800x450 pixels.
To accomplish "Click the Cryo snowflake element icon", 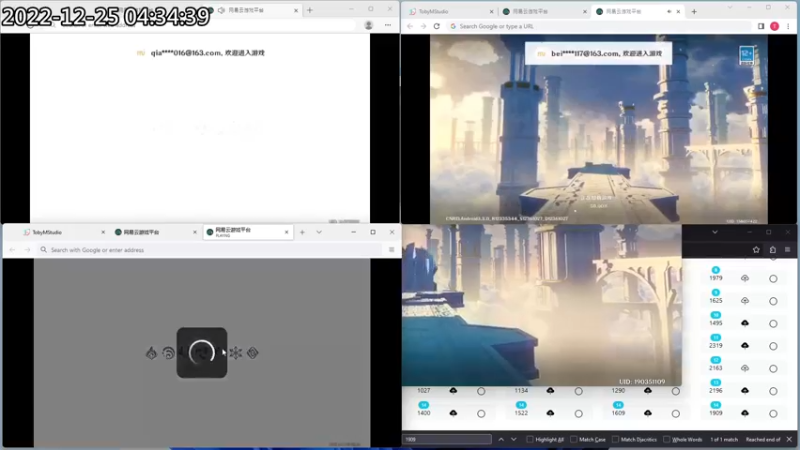I will 236,353.
